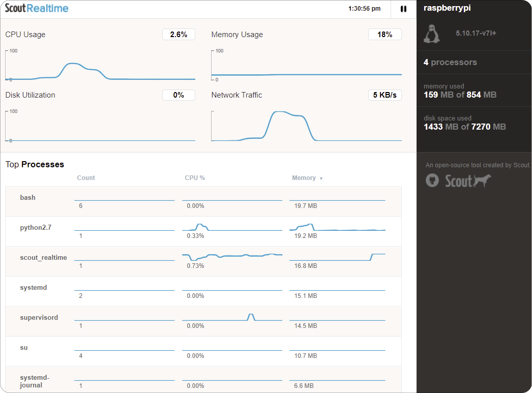
Task: Click the su count value 4
Action: [81, 356]
